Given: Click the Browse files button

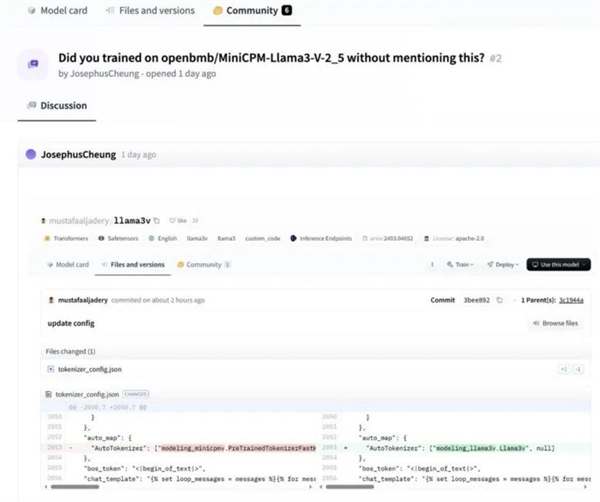Looking at the screenshot, I should point(554,324).
